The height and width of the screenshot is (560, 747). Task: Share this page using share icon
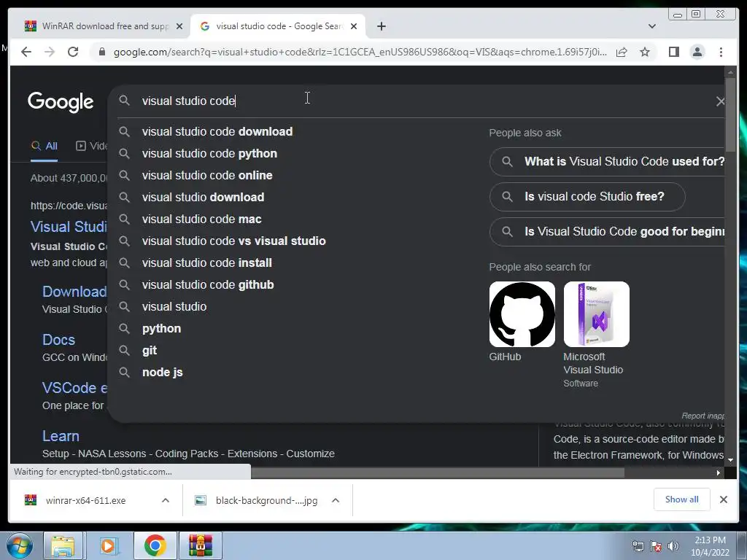pyautogui.click(x=622, y=52)
